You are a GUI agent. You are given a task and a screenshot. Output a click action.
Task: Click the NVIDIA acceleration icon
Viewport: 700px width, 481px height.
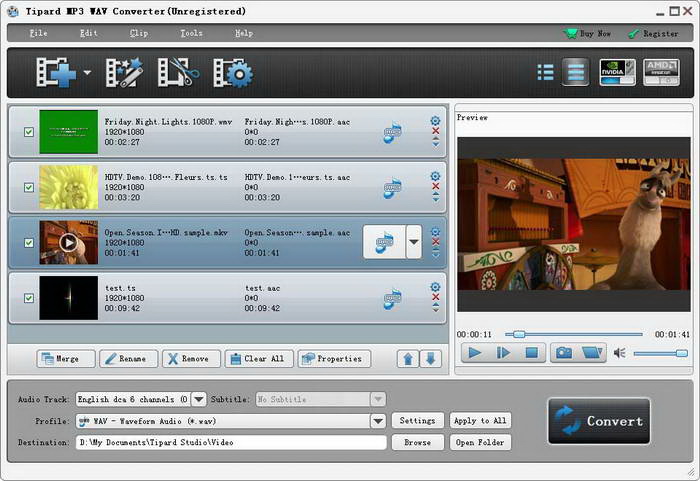coord(616,72)
